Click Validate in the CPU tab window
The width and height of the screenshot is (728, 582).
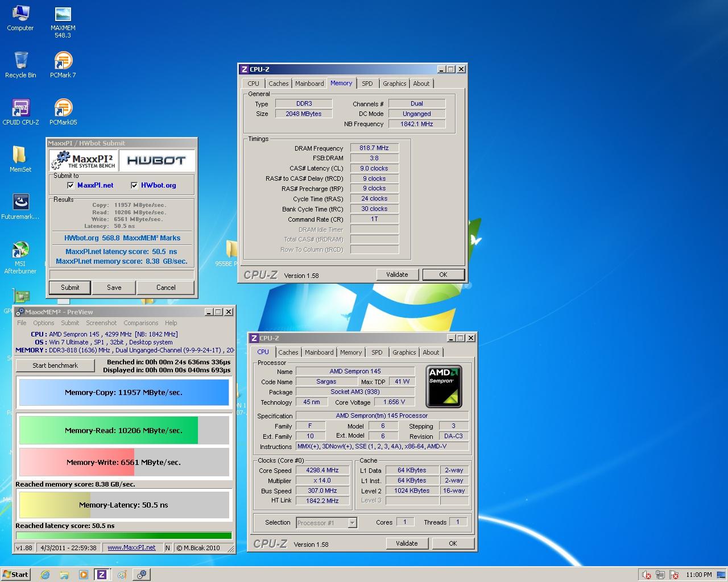tap(407, 543)
